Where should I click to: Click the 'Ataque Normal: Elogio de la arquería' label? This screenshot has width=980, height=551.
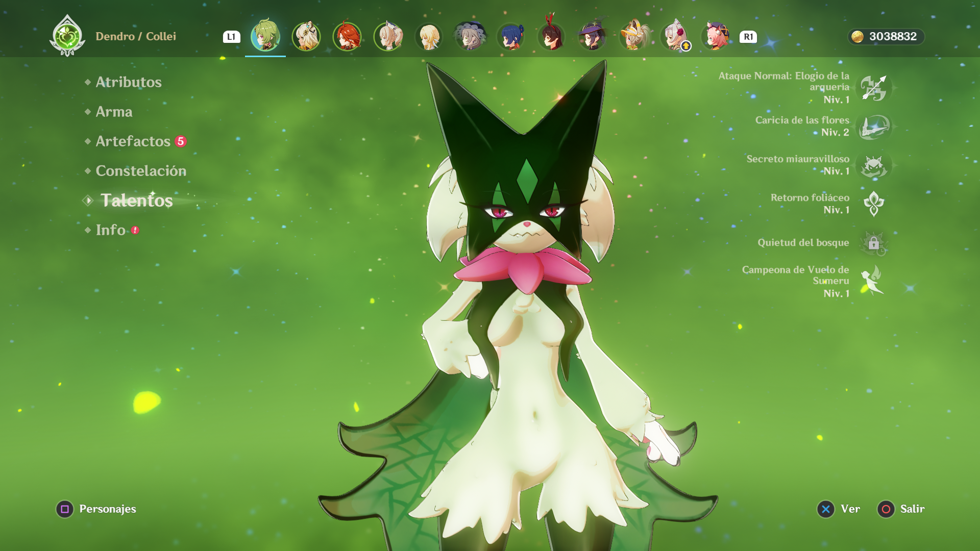(784, 81)
